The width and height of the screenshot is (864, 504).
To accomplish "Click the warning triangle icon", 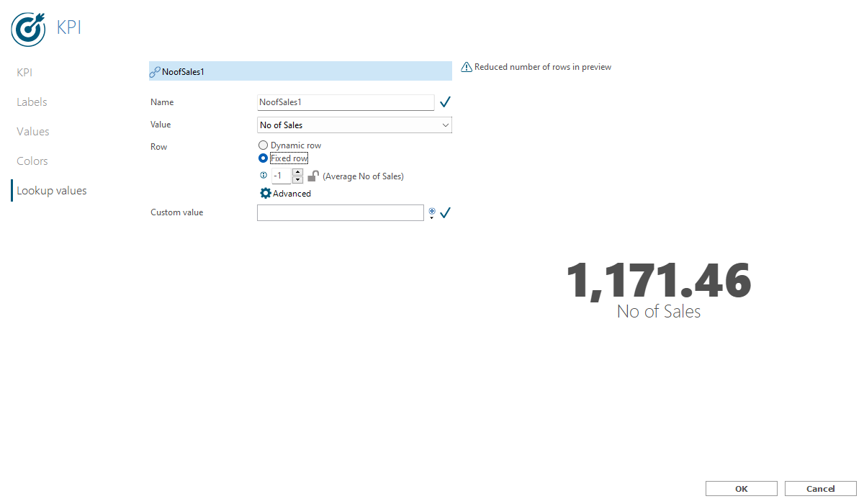I will [x=467, y=67].
